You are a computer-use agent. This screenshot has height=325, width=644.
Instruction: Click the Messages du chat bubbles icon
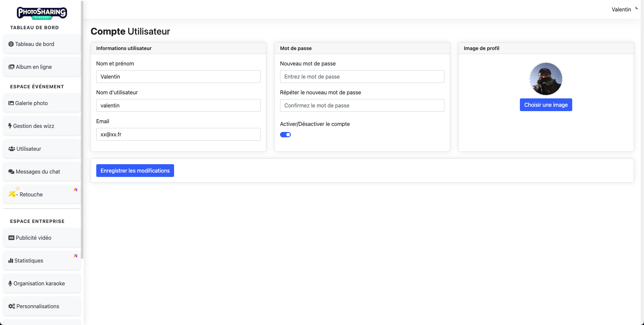pyautogui.click(x=11, y=172)
